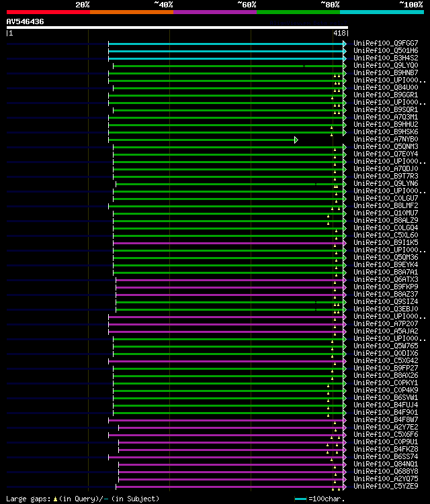Viewport: 430px width, 504px height.
Task: Select the white AV546436 query sequence bar
Action: (x=177, y=28)
